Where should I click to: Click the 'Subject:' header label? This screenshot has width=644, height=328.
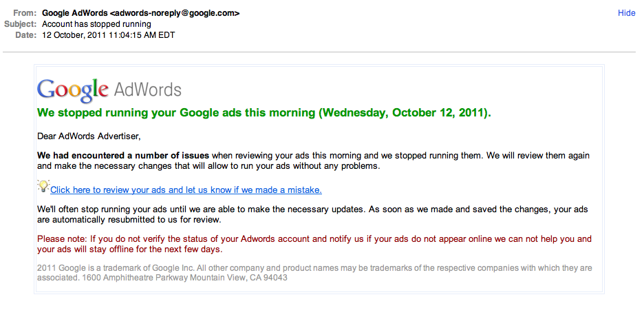tap(20, 24)
